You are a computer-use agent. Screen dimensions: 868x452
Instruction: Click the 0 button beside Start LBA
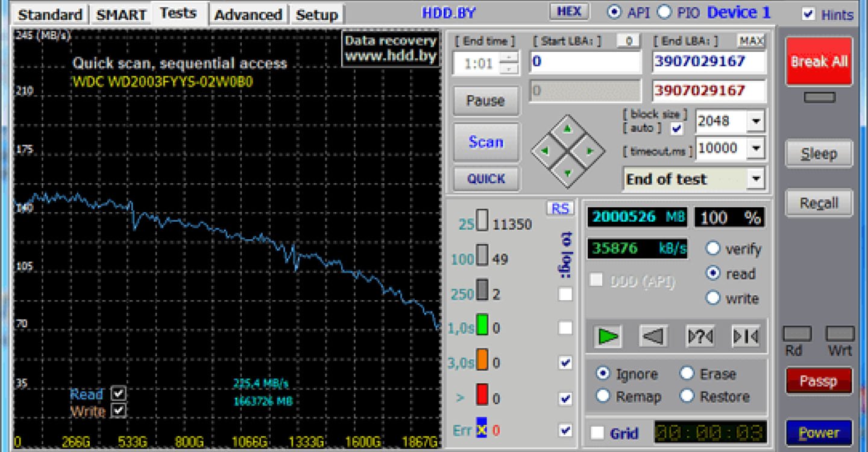pyautogui.click(x=628, y=41)
